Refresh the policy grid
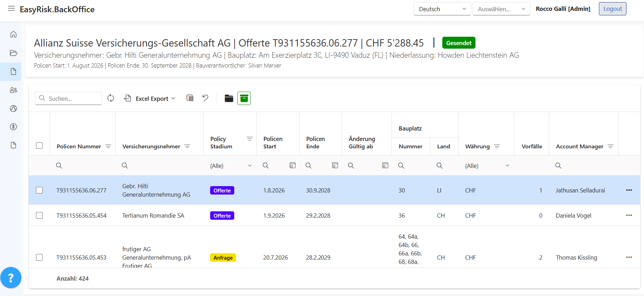 point(111,98)
